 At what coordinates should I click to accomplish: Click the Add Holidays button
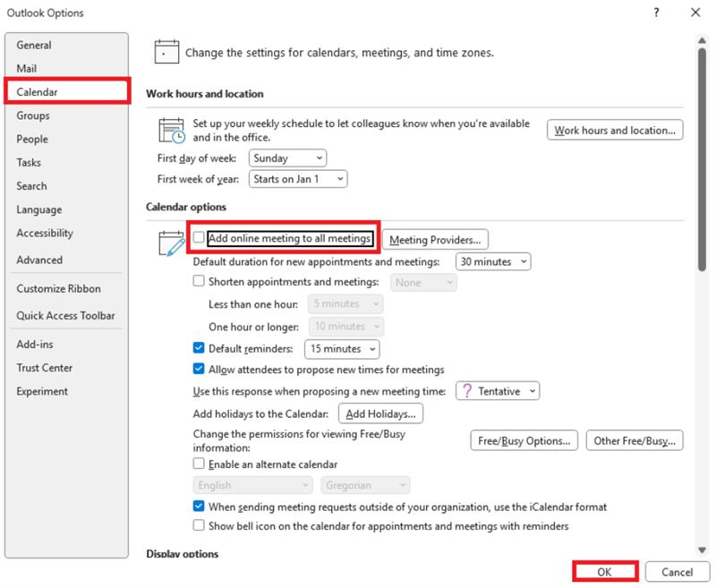coord(380,413)
